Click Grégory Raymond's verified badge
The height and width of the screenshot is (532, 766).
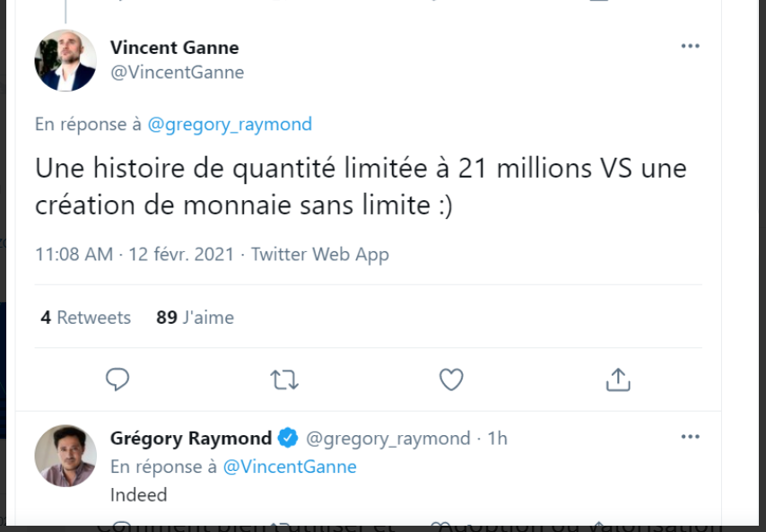(x=288, y=438)
